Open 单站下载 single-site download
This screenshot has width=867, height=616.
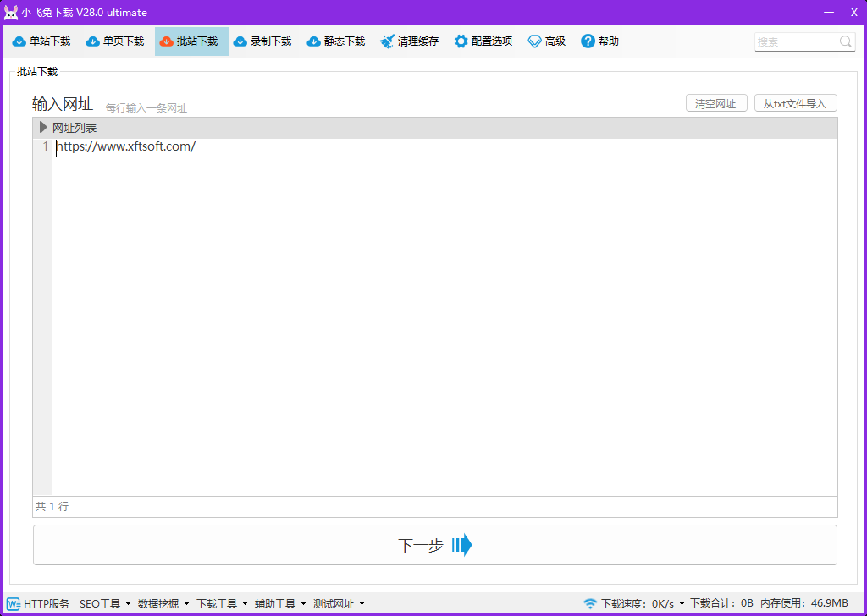(41, 41)
